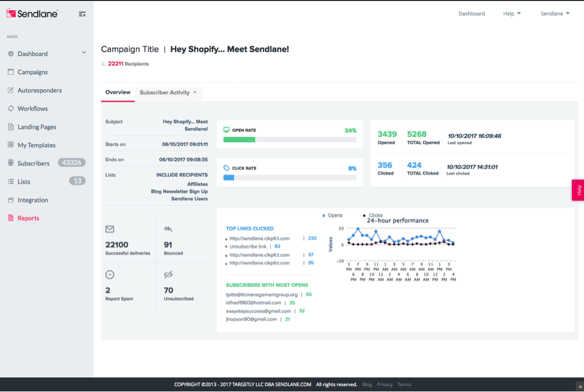Click the Click Rate tag icon

tap(226, 168)
